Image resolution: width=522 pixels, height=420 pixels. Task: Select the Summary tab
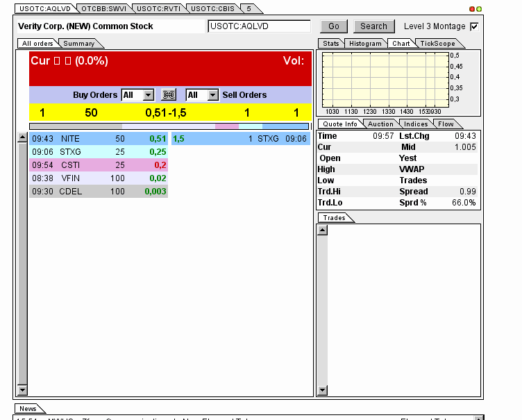pos(79,44)
